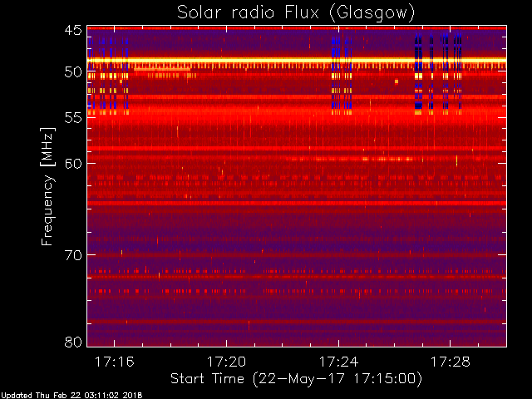532x399 pixels.
Task: Click the 'Updated Thu Feb 22 03:11:02 2018' text
Action: coord(71,396)
